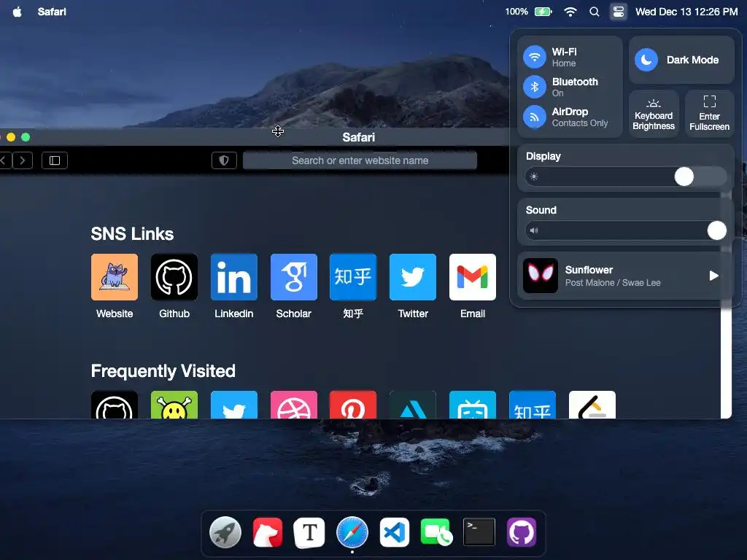Open the purple GitHub app in dock
Image resolution: width=747 pixels, height=560 pixels.
pos(521,532)
